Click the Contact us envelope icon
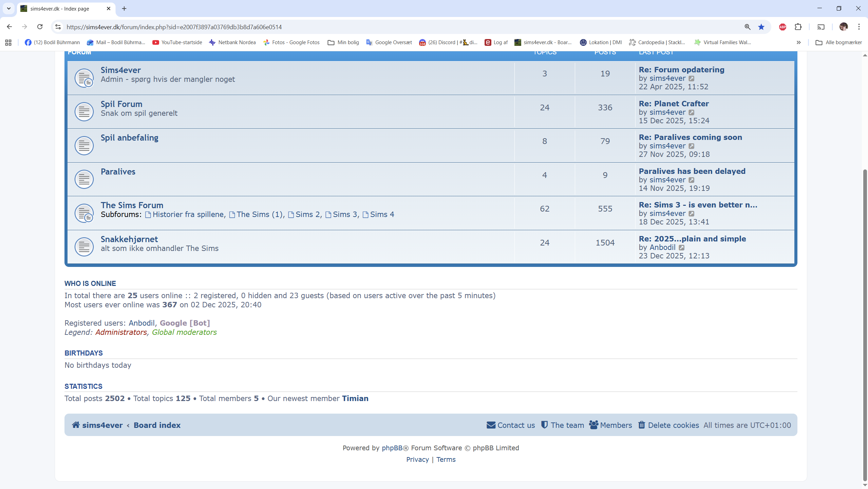This screenshot has height=489, width=868. tap(491, 425)
